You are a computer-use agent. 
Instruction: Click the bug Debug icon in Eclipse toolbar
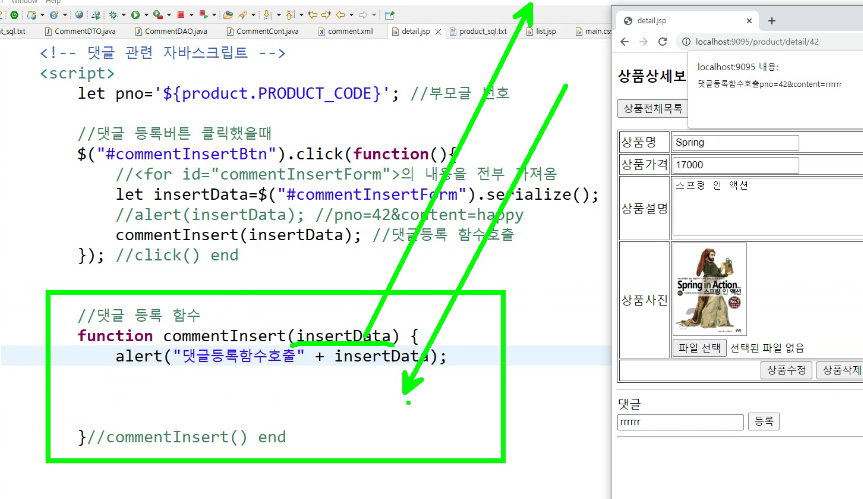coord(113,15)
